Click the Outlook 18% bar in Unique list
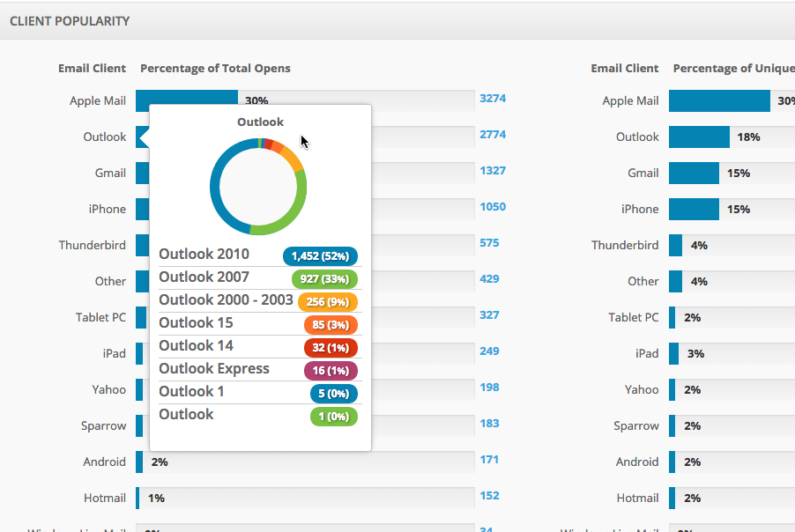This screenshot has height=532, width=795. (699, 137)
